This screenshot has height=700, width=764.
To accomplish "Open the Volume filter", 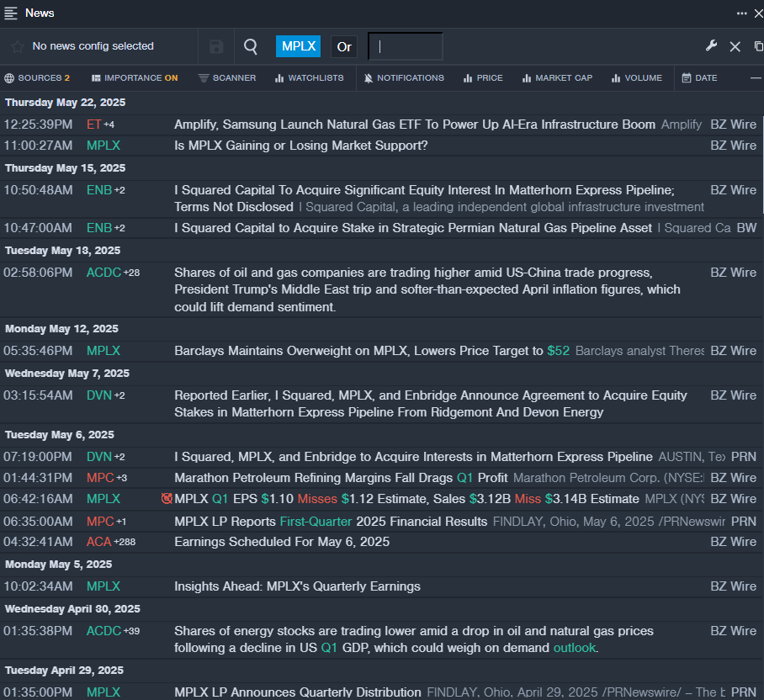I will [x=637, y=78].
